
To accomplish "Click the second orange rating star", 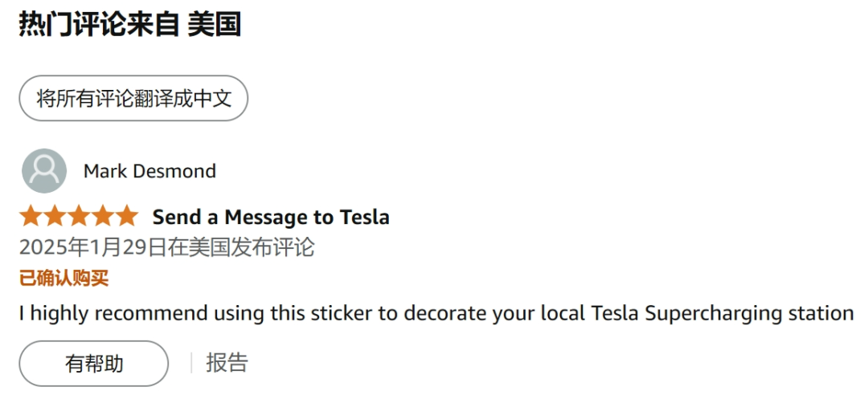I will click(55, 216).
